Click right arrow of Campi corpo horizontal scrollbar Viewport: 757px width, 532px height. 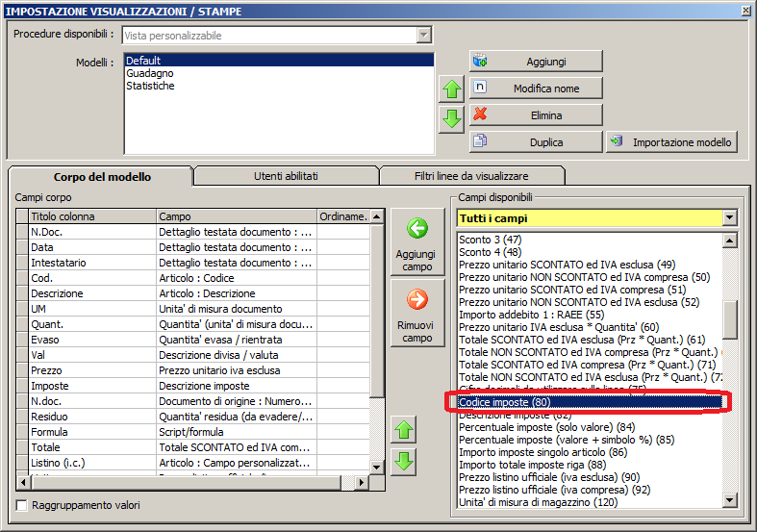tap(362, 482)
